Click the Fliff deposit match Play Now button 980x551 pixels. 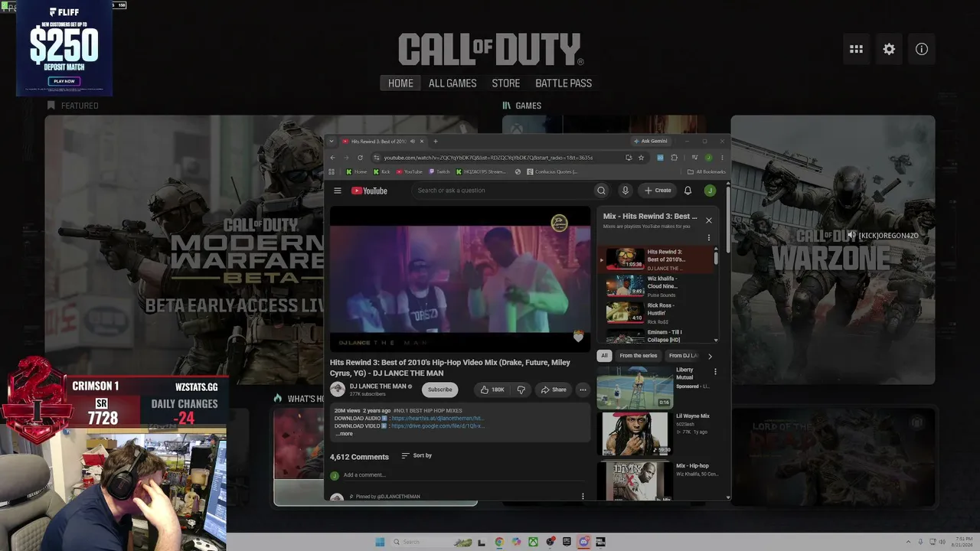coord(64,81)
